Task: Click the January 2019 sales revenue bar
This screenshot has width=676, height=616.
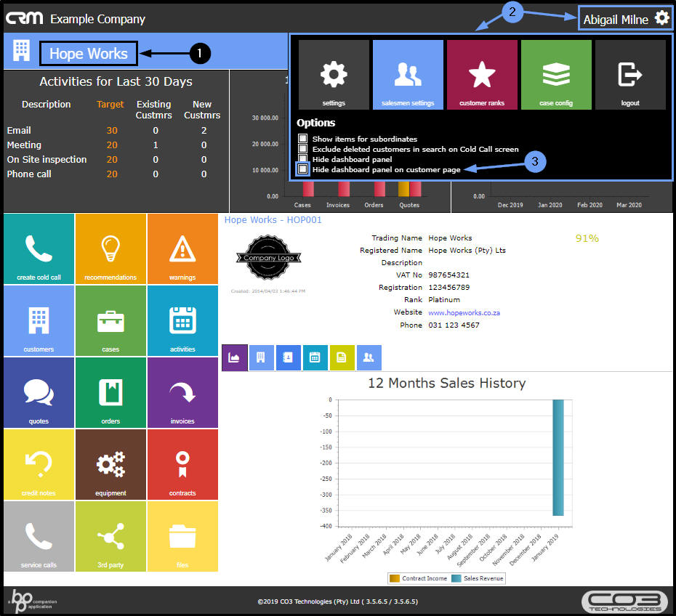Action: pyautogui.click(x=558, y=457)
